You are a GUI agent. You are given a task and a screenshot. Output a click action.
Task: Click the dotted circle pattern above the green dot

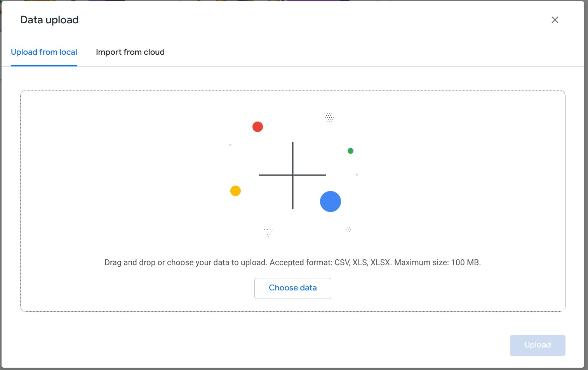tap(329, 117)
